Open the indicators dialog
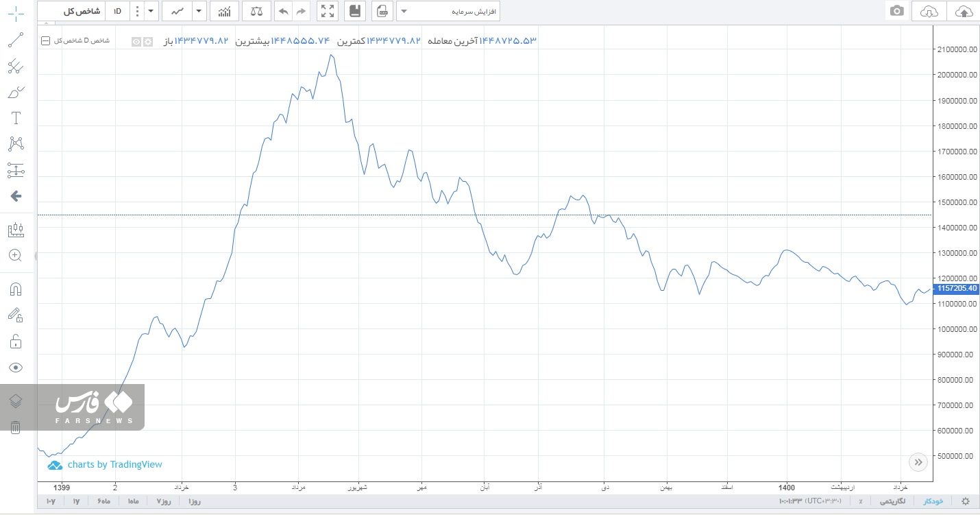The image size is (980, 515). 225,11
